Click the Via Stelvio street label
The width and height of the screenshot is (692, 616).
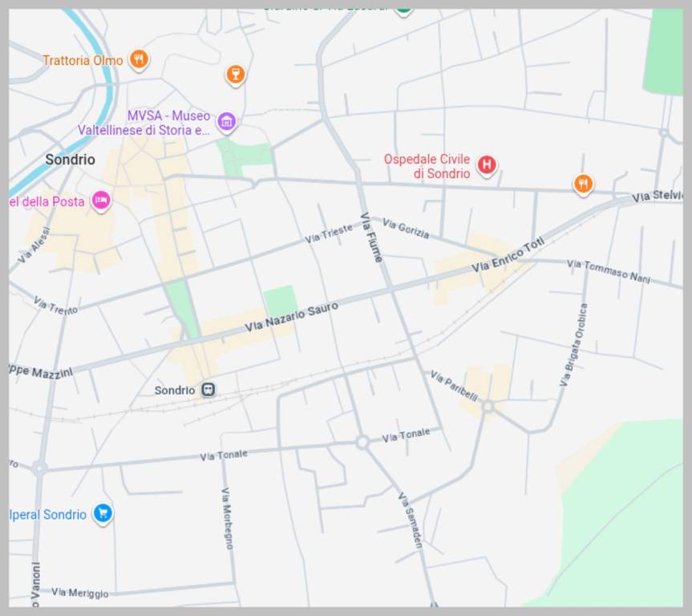click(x=658, y=196)
